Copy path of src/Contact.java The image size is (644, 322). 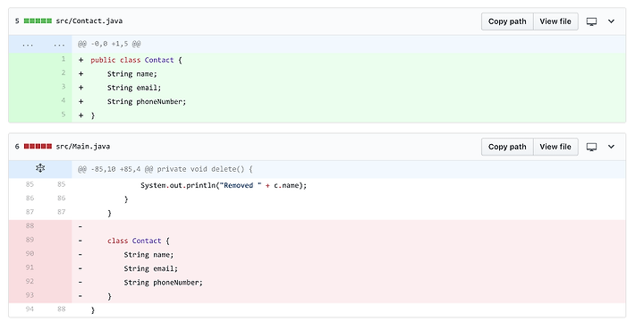[x=507, y=21]
